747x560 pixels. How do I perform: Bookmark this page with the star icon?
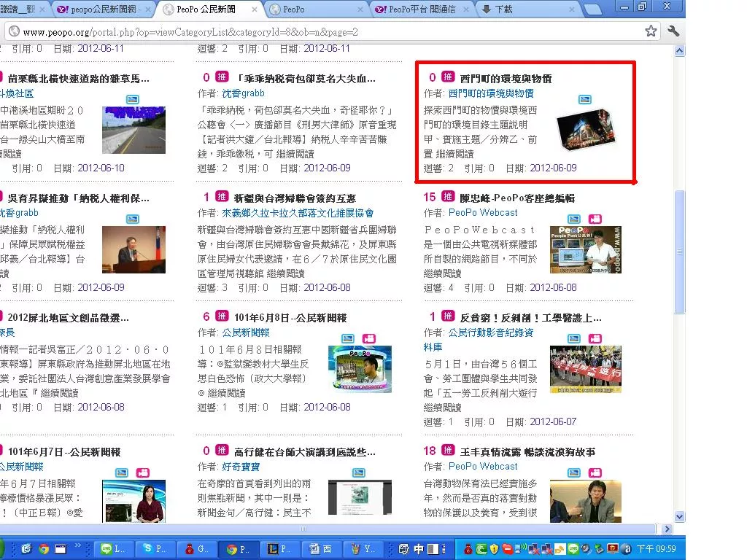[x=651, y=31]
